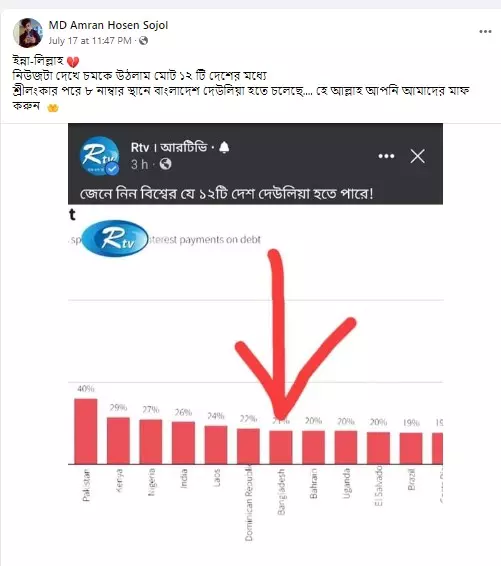Click the Pakistan 40% bar

click(86, 431)
